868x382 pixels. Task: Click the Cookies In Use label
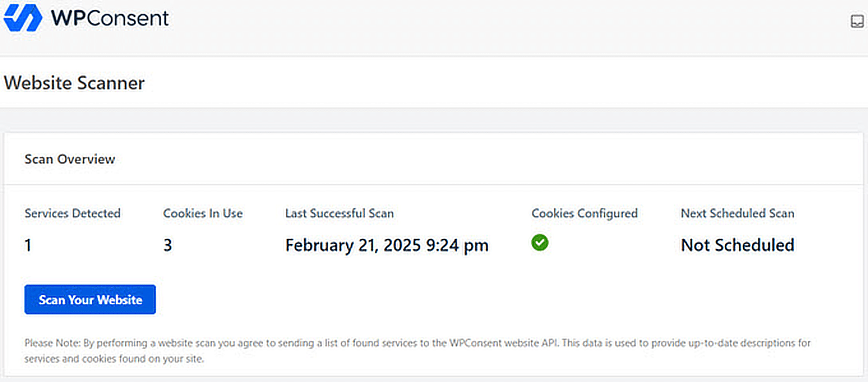pyautogui.click(x=203, y=213)
